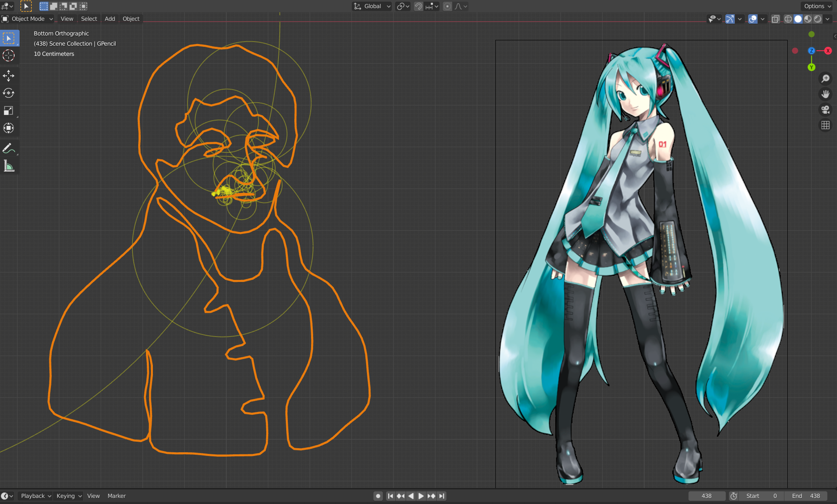Activate the Move tool
837x504 pixels.
9,76
